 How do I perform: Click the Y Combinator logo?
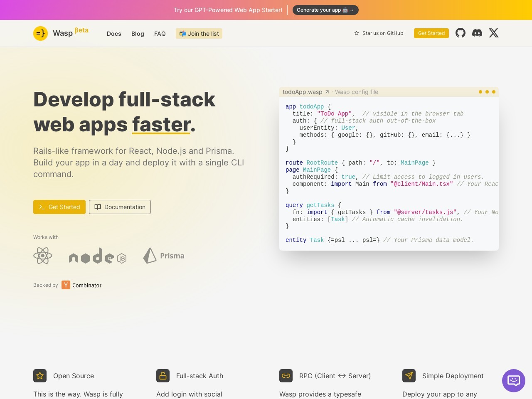(66, 285)
